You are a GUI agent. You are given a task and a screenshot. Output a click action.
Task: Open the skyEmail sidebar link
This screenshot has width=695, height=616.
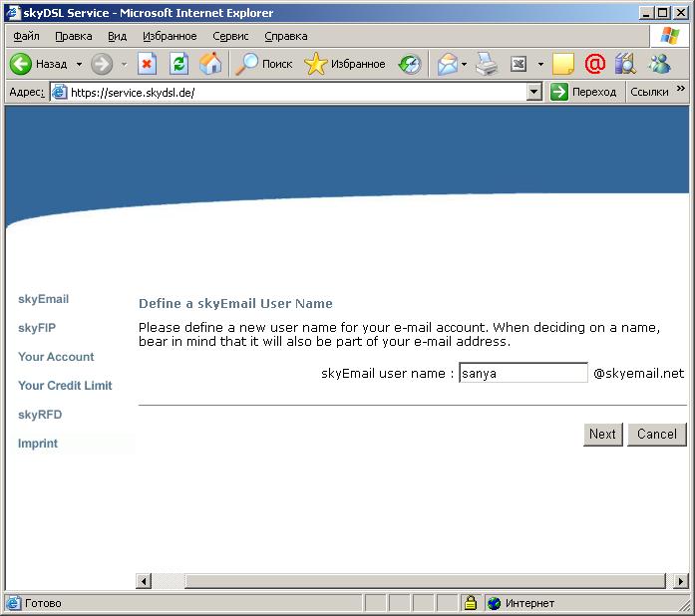tap(44, 299)
